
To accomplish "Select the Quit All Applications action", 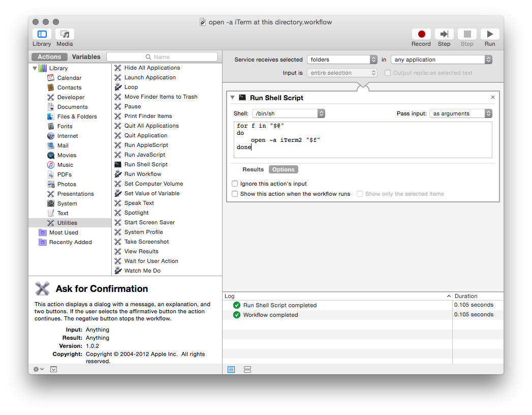I will click(x=151, y=126).
